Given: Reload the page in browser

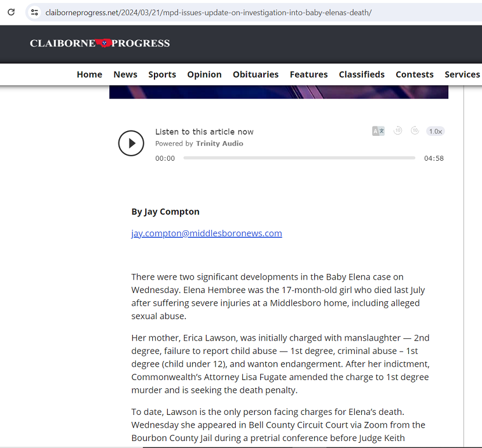Looking at the screenshot, I should pos(11,12).
